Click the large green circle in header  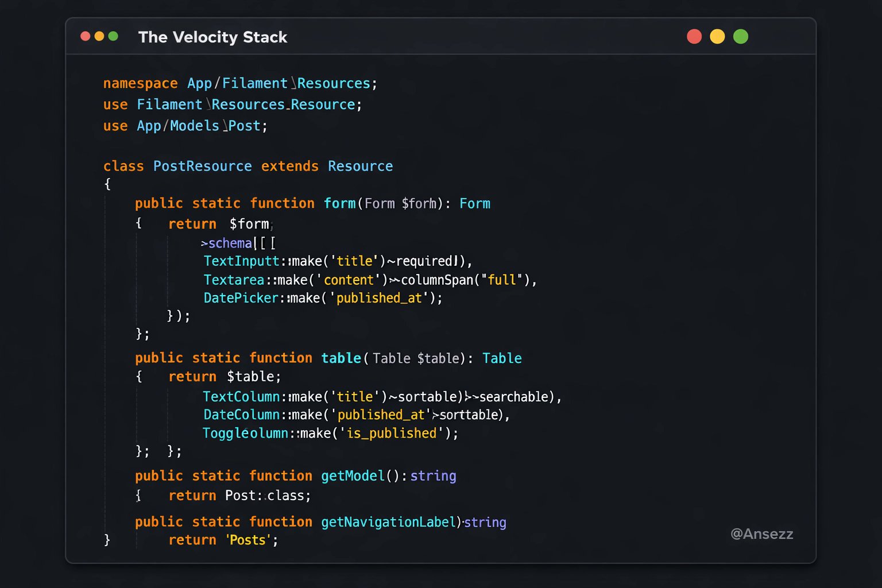pyautogui.click(x=741, y=37)
